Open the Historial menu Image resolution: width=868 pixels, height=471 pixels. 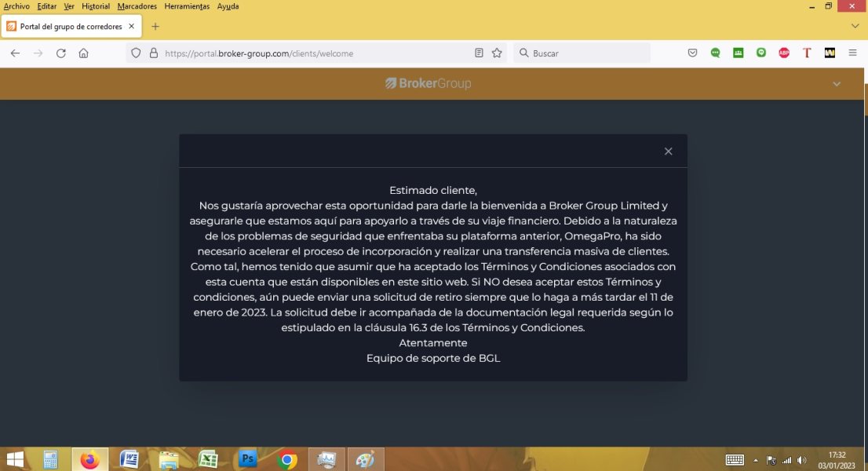[96, 6]
